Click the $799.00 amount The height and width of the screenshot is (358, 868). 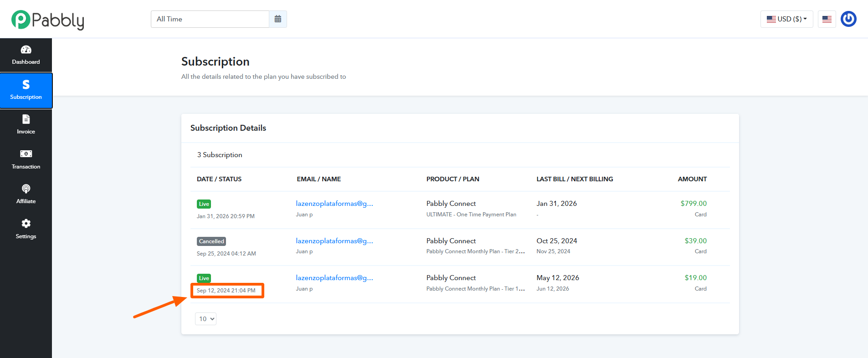point(693,204)
